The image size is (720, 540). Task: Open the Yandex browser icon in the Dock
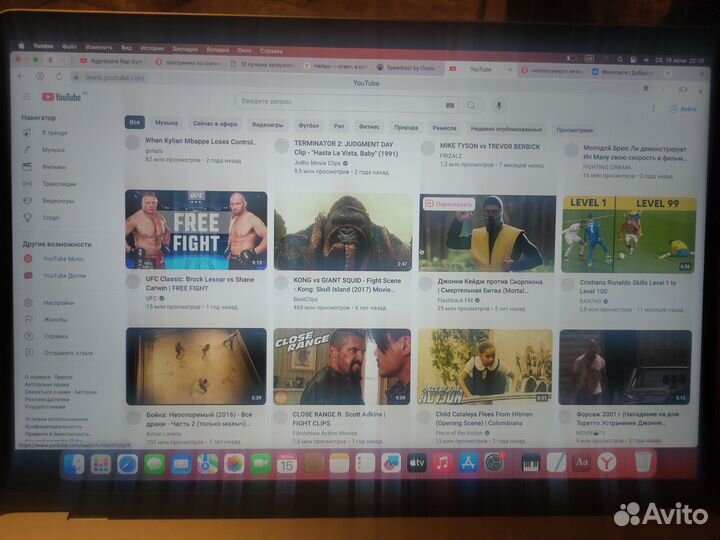click(607, 462)
